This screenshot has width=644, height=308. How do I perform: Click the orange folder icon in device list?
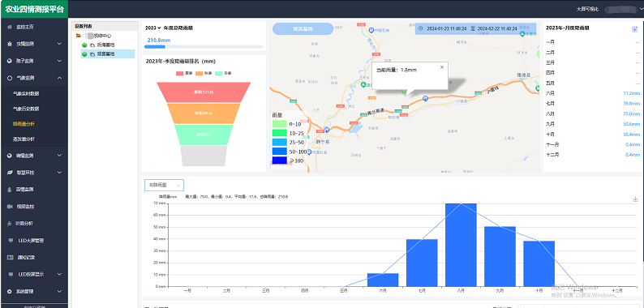[79, 36]
